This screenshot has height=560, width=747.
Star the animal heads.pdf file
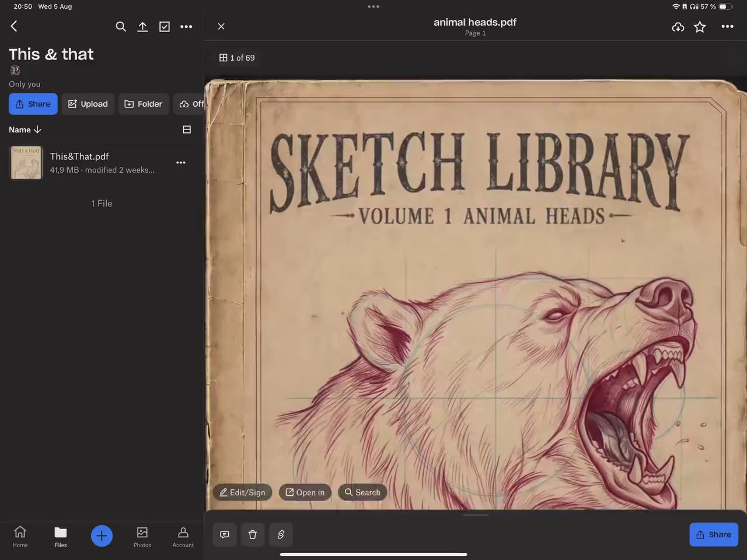coord(700,27)
